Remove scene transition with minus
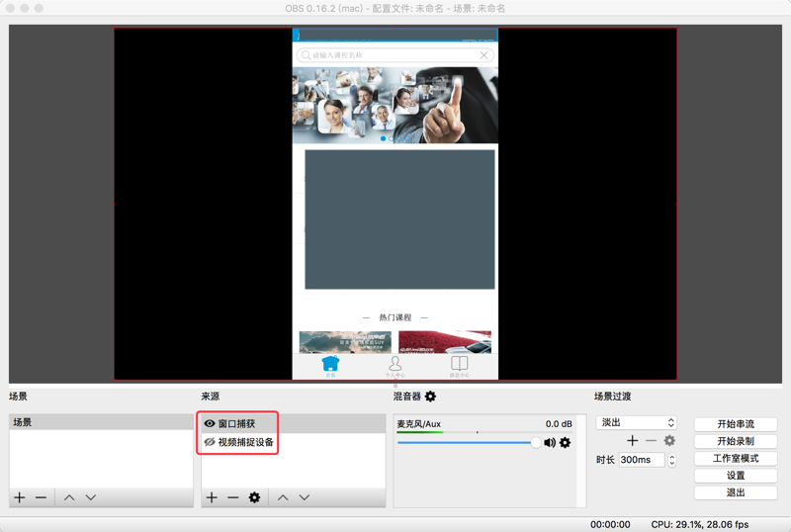 pyautogui.click(x=652, y=441)
